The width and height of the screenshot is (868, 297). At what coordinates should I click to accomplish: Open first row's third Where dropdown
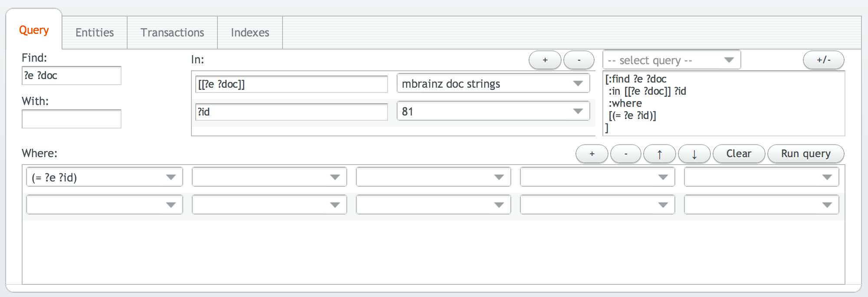coord(434,177)
